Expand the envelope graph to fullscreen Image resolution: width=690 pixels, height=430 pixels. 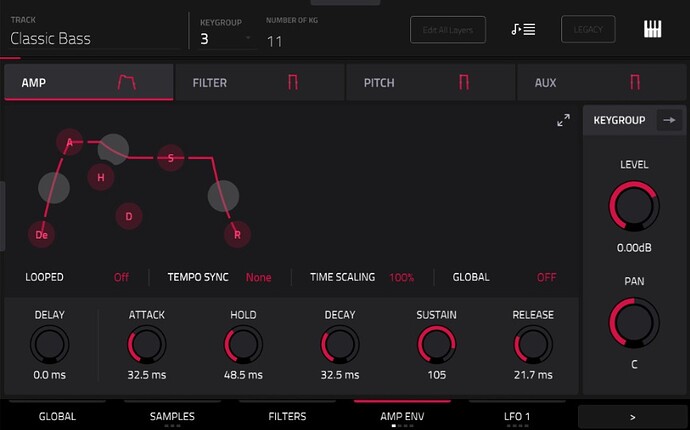tap(563, 121)
